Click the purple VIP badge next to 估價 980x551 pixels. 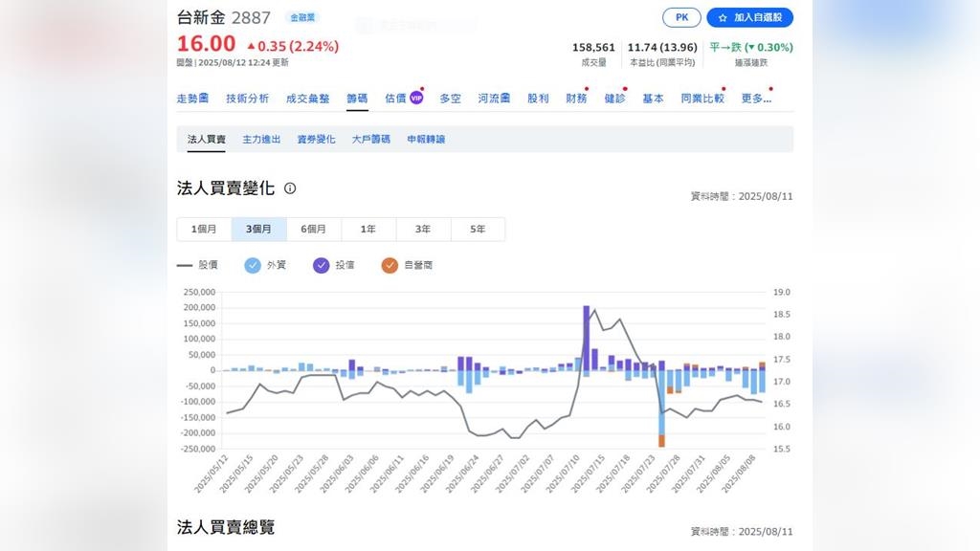pos(416,98)
